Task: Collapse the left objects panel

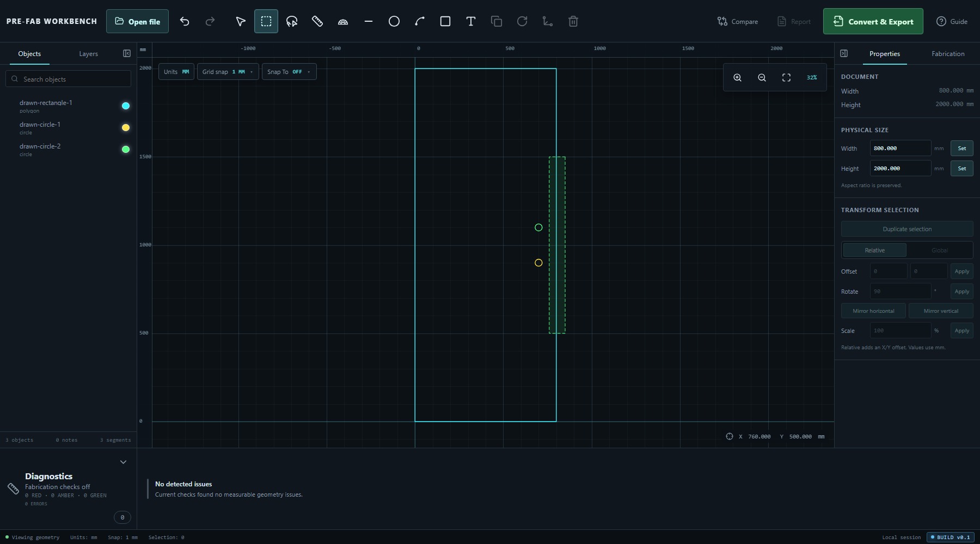Action: [127, 53]
